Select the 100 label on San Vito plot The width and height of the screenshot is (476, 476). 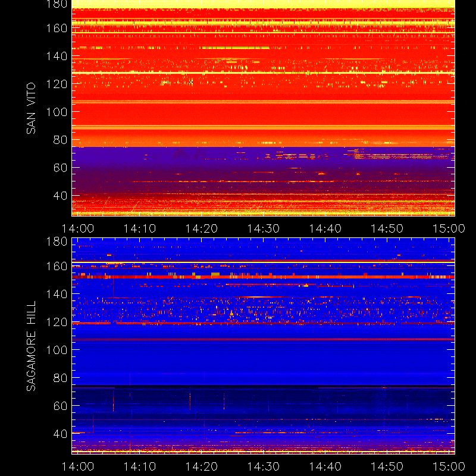point(57,112)
